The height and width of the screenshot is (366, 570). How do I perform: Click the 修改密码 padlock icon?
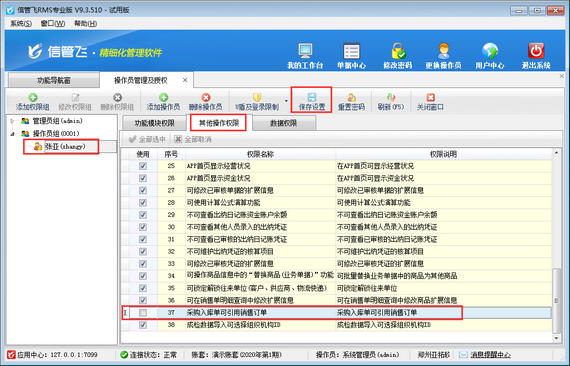(x=398, y=51)
